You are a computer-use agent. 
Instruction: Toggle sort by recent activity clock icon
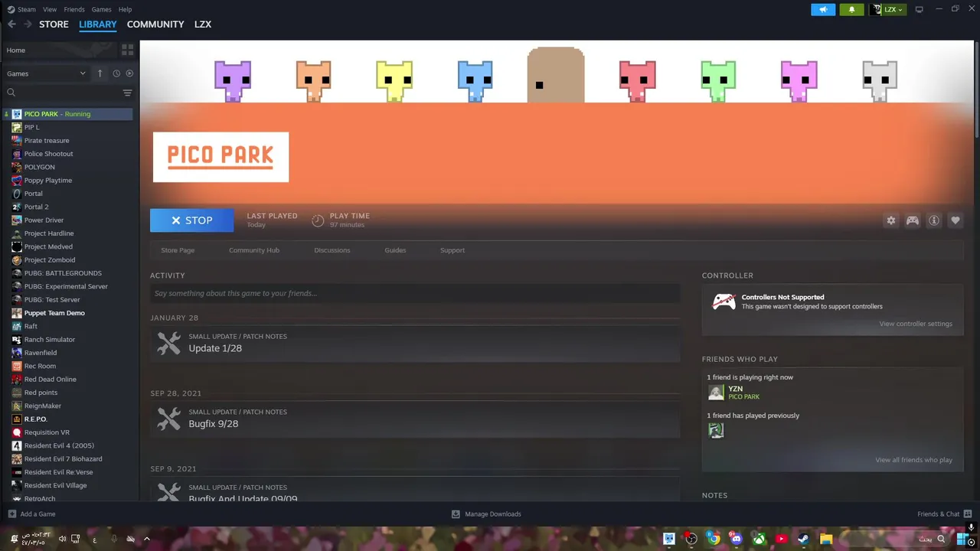[x=116, y=73]
